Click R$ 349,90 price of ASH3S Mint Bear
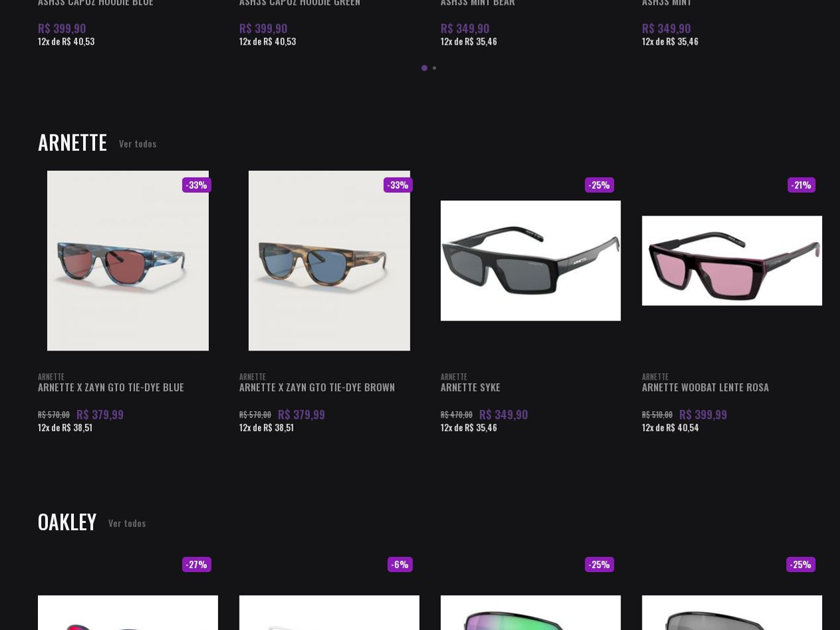840x630 pixels. [x=465, y=29]
